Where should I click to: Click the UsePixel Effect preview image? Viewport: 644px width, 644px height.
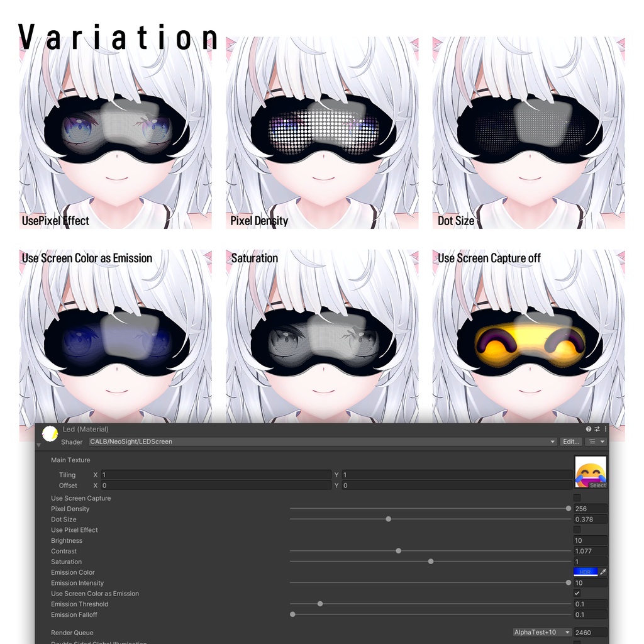click(x=116, y=133)
